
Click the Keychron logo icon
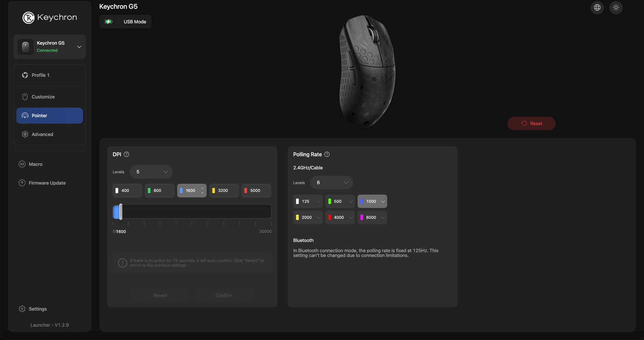pyautogui.click(x=28, y=18)
